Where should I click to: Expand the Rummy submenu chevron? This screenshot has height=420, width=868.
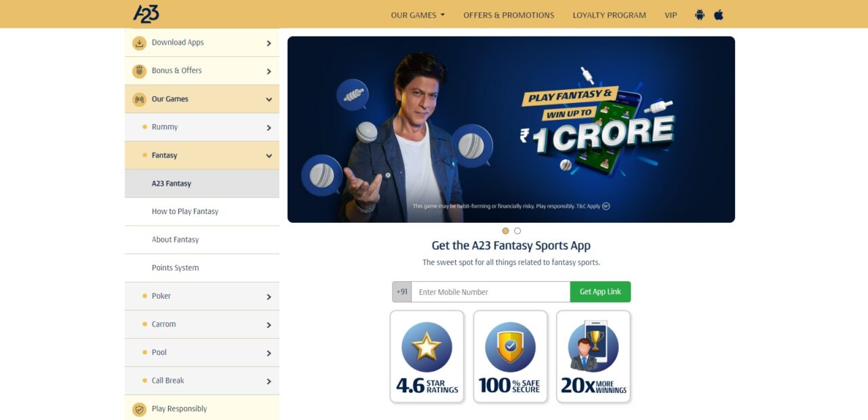[x=269, y=127]
